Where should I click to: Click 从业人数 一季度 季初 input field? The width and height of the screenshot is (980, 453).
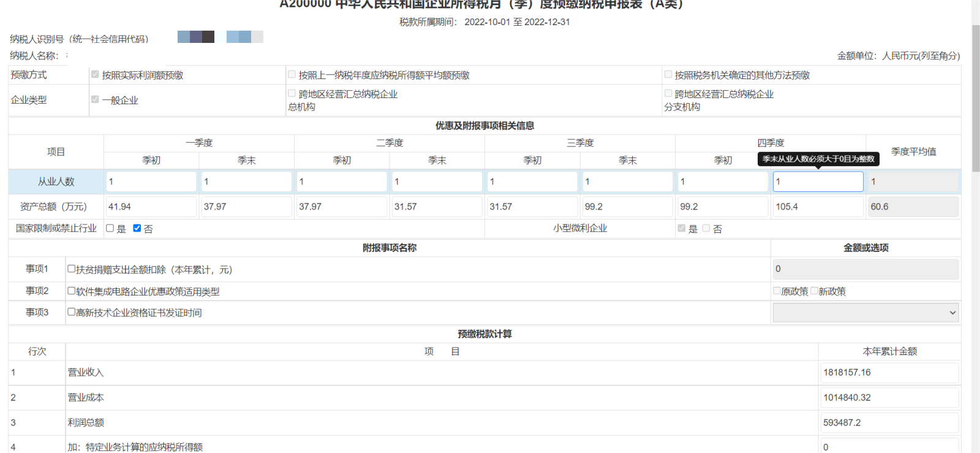click(x=151, y=181)
